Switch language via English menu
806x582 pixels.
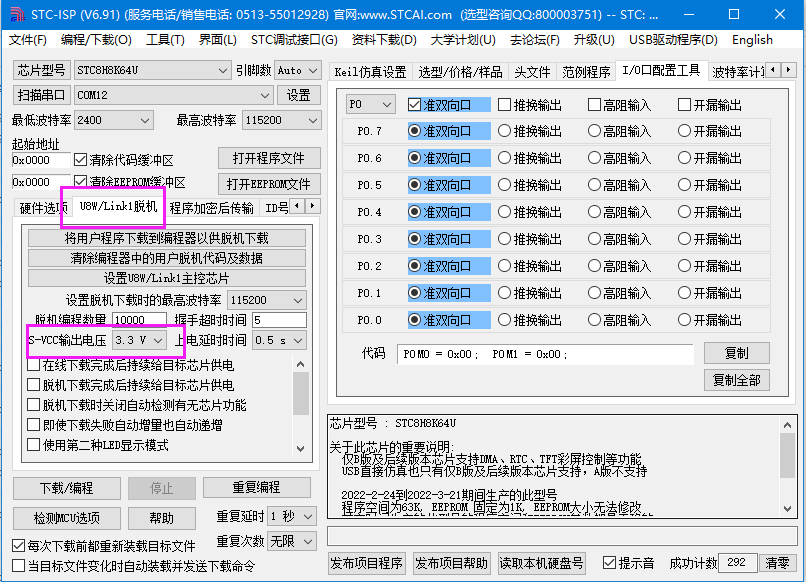pyautogui.click(x=752, y=40)
